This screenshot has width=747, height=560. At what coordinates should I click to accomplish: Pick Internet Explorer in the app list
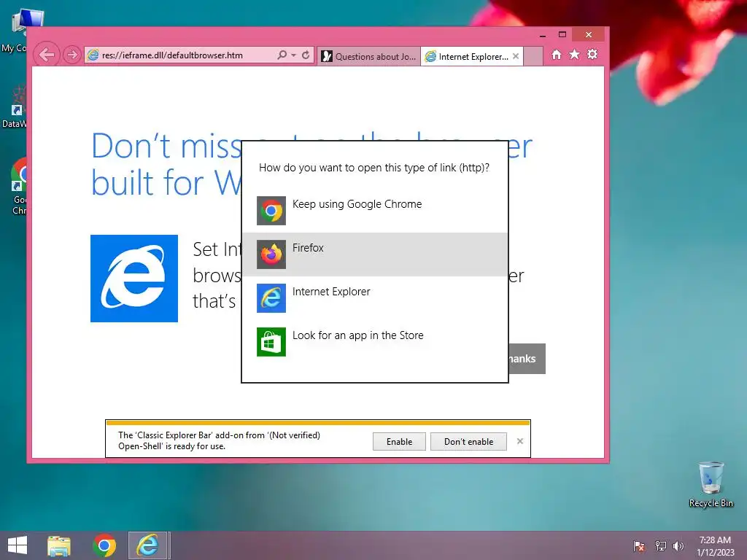click(x=375, y=298)
